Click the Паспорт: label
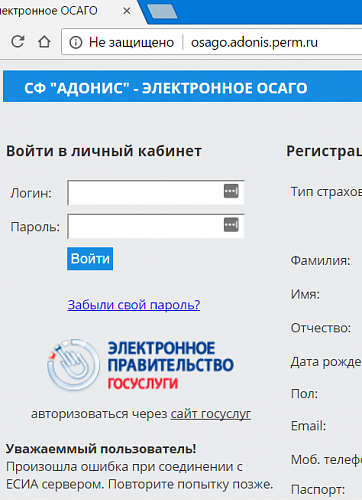Viewport: 362px width, 500px height. pyautogui.click(x=318, y=490)
